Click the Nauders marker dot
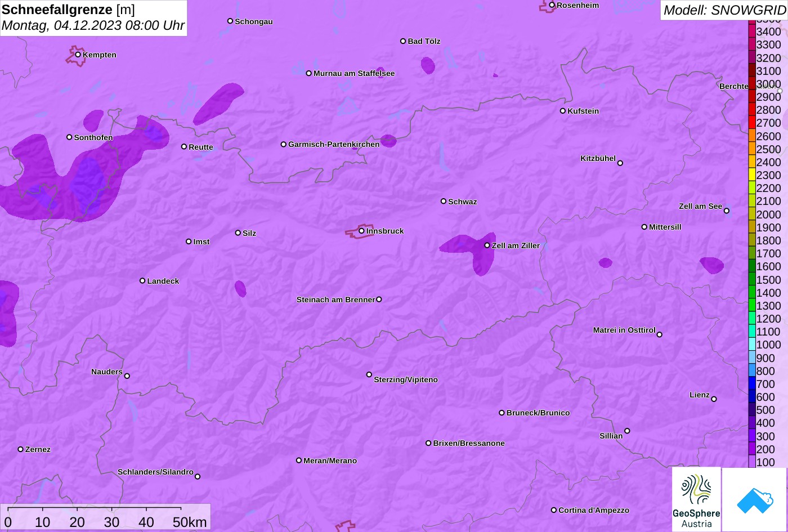Image resolution: width=788 pixels, height=532 pixels. pos(127,376)
